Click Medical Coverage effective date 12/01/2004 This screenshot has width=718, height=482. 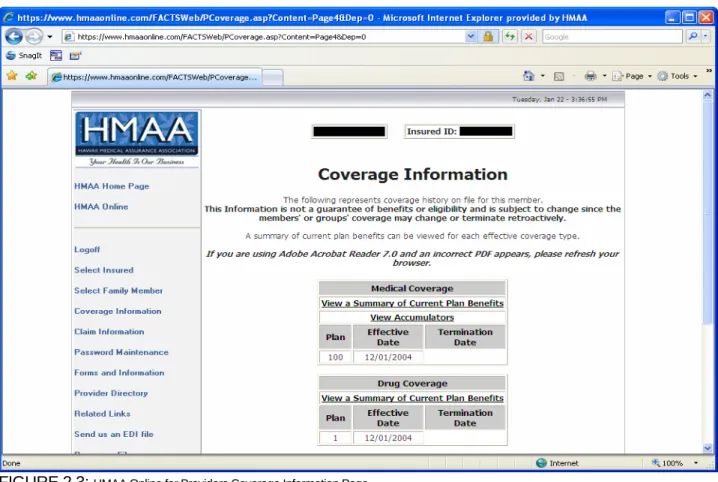pyautogui.click(x=388, y=357)
